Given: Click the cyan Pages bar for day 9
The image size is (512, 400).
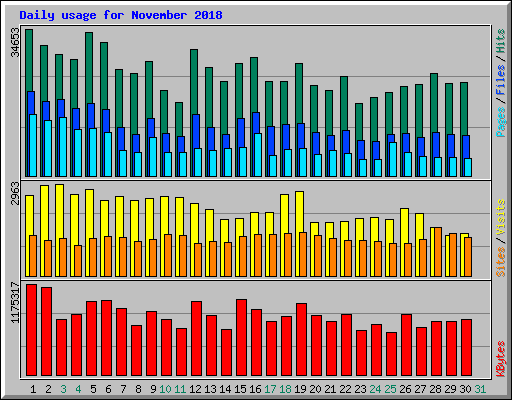Looking at the screenshot, I should [x=153, y=157].
